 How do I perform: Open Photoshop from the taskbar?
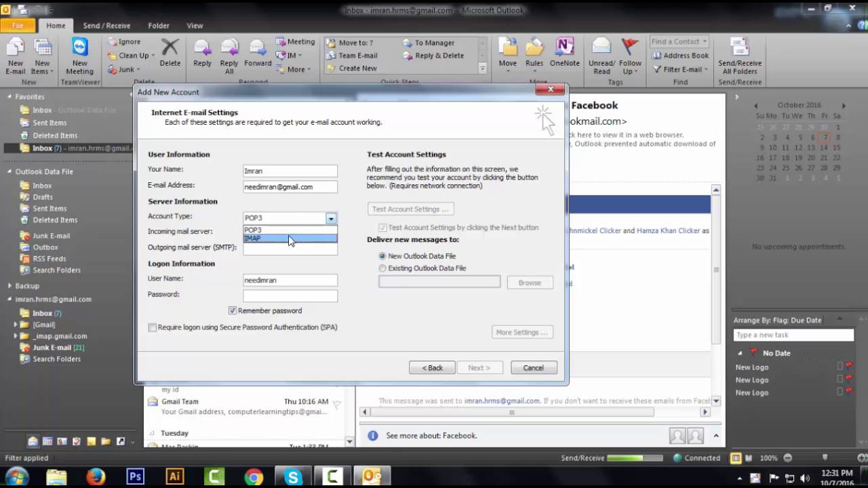(136, 476)
